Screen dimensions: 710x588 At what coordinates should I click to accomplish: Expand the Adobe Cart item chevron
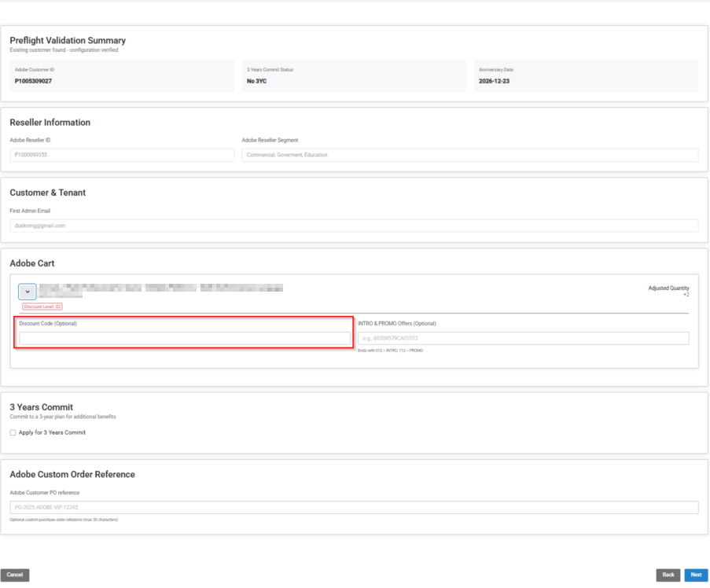(x=28, y=292)
